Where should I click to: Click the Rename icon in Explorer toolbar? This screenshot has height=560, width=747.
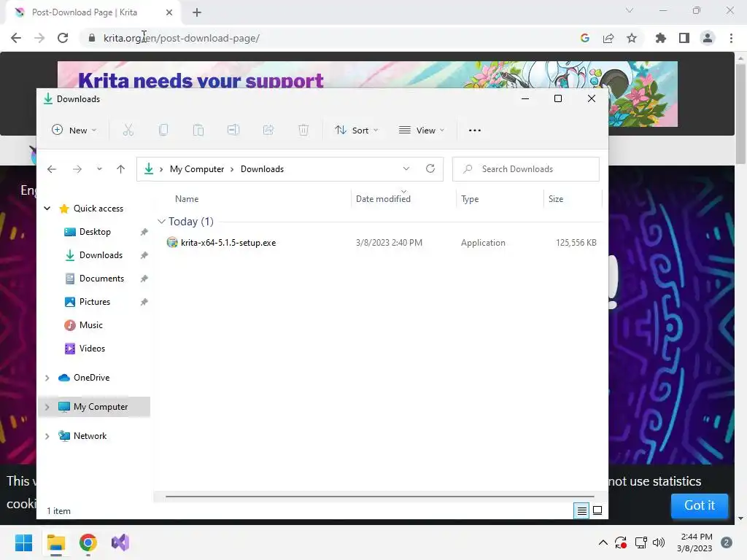click(233, 130)
